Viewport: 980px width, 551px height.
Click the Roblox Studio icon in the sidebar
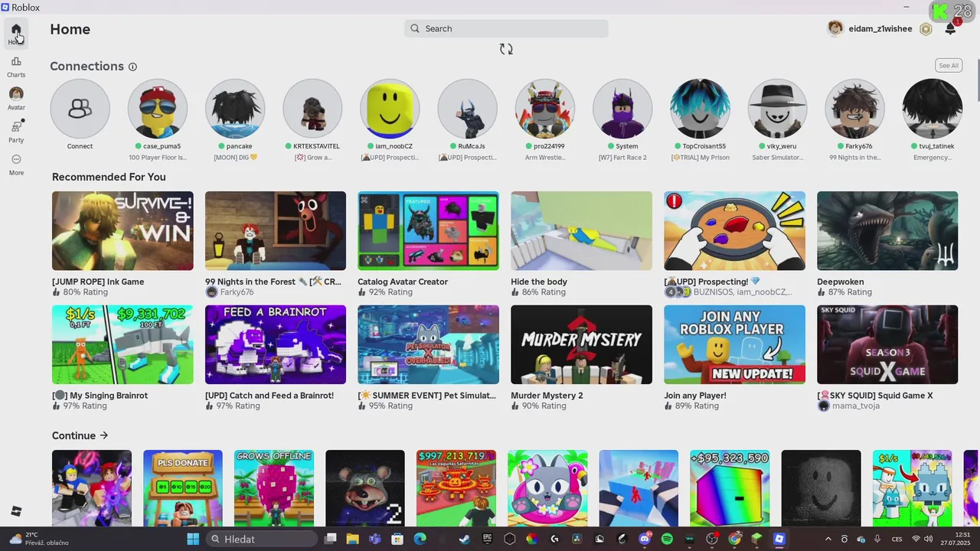[16, 511]
